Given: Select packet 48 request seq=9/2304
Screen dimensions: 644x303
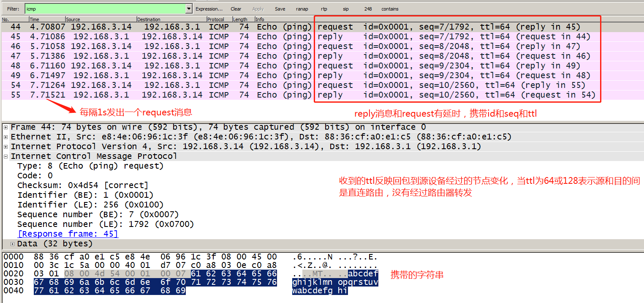Looking at the screenshot, I should click(x=323, y=66).
